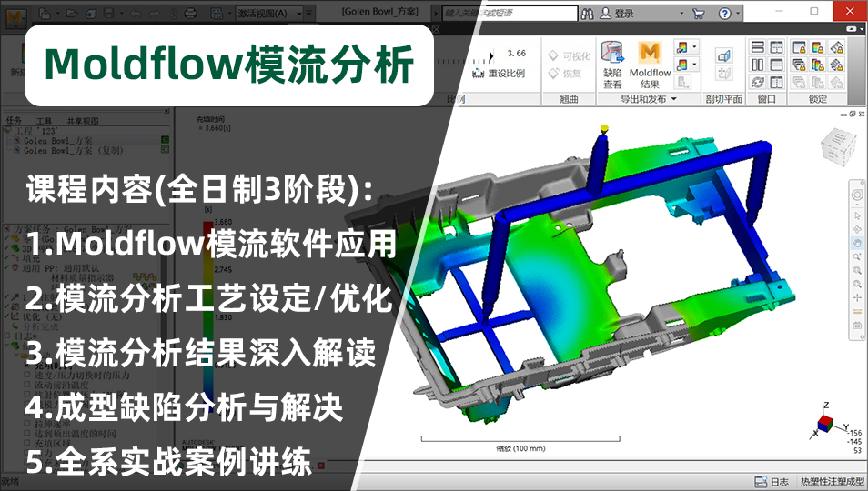Viewport: 868px width, 491px height.
Task: Click the horizontal split window icon
Action: click(757, 47)
